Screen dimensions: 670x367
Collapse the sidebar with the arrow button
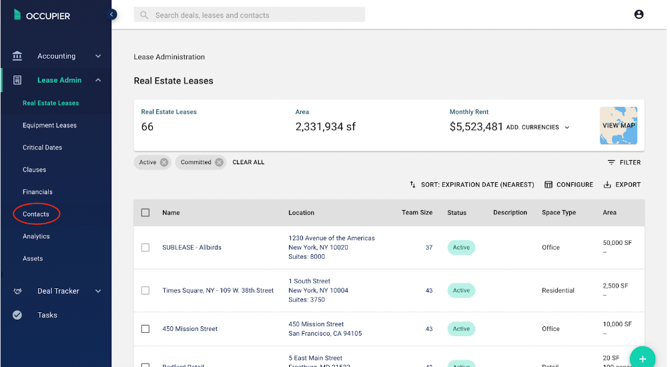tap(112, 15)
